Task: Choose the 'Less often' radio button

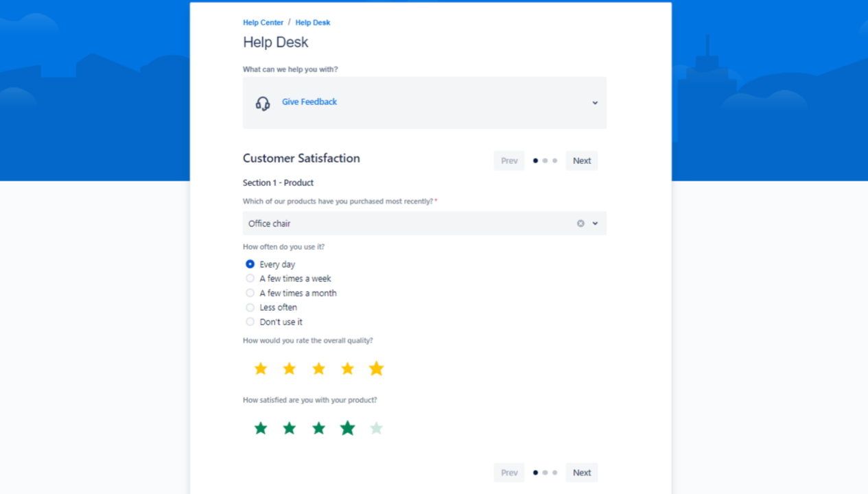Action: pos(250,307)
